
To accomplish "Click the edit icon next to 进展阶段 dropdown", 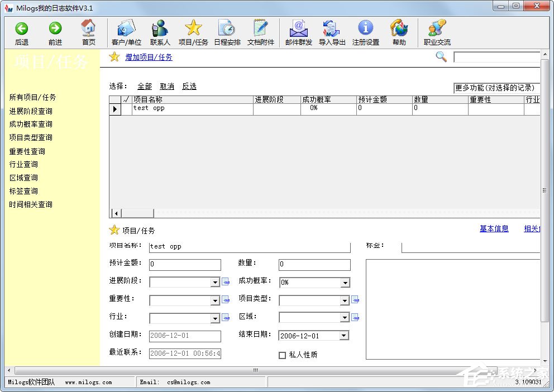I will point(226,282).
